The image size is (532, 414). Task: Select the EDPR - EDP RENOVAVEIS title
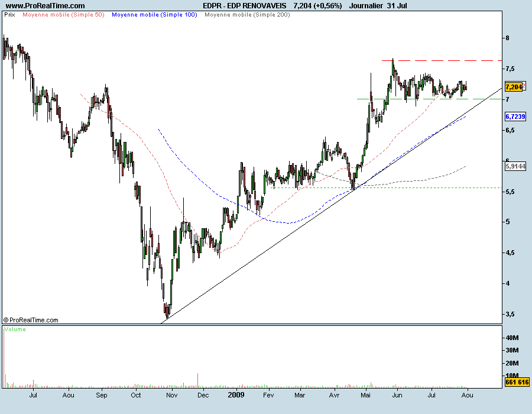point(245,6)
